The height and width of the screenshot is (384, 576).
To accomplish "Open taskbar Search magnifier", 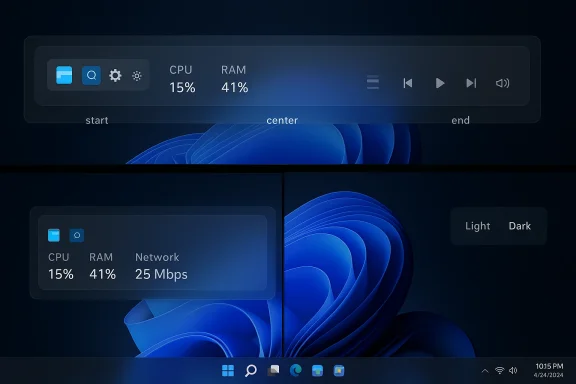I will pos(251,370).
